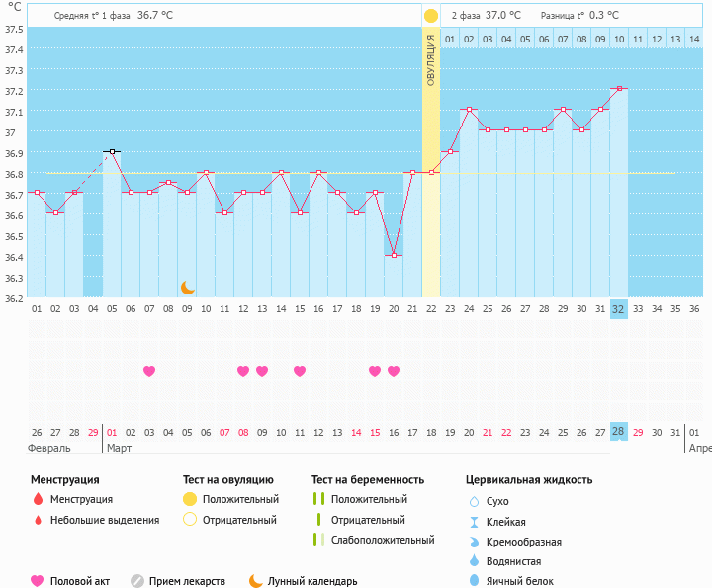
Task: Click the pink heart beside Половой акт legend
Action: (x=38, y=581)
